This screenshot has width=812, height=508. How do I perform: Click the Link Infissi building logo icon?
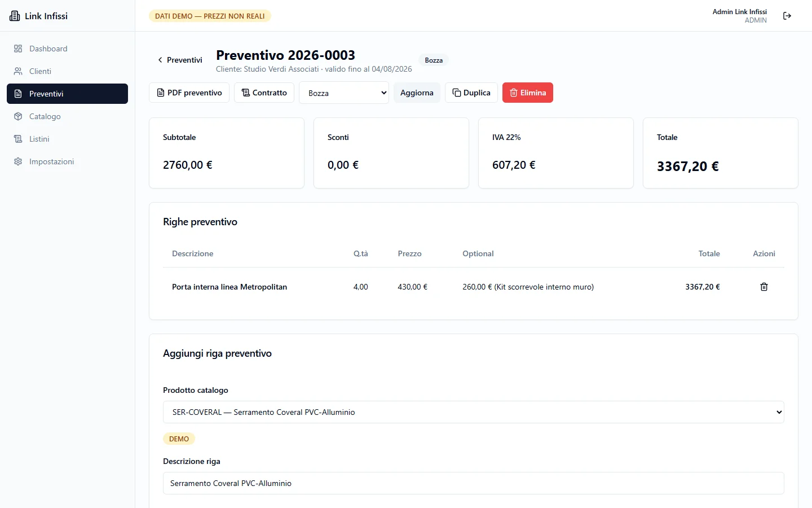[x=15, y=16]
